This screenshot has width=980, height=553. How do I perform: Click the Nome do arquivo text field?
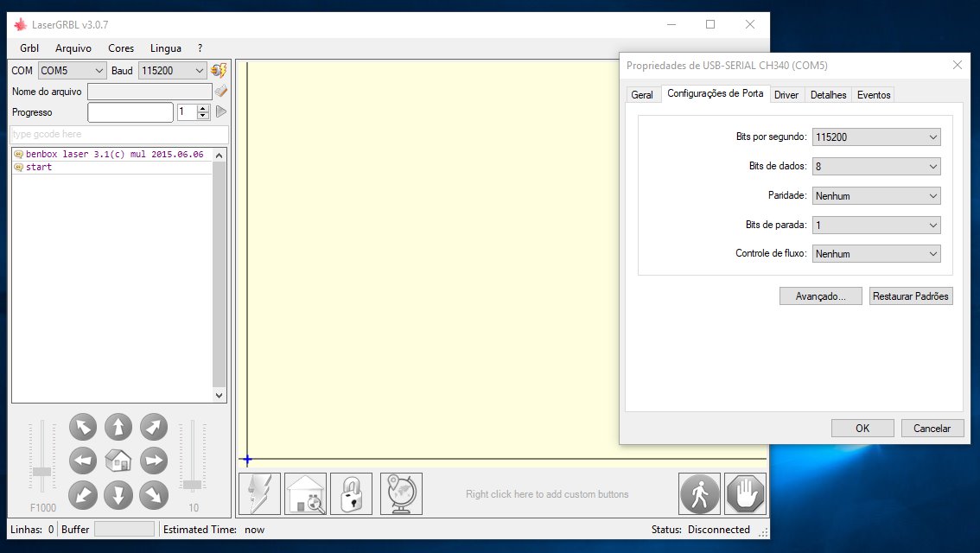(150, 92)
